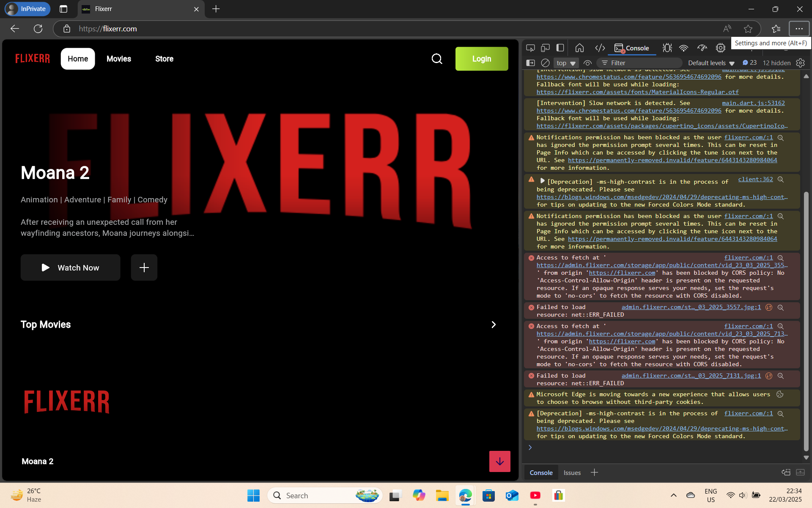
Task: Open the Performance gauge icon panel
Action: tap(702, 48)
